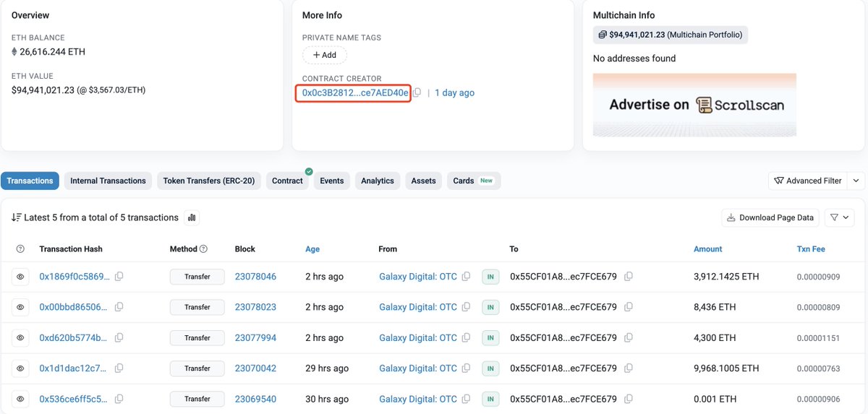Click the Advanced Filter button
The image size is (868, 414).
point(808,181)
